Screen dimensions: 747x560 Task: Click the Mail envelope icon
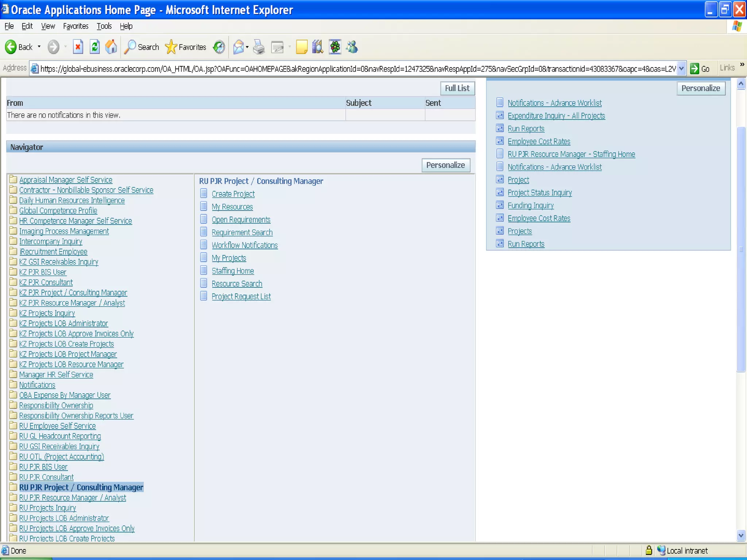click(238, 47)
